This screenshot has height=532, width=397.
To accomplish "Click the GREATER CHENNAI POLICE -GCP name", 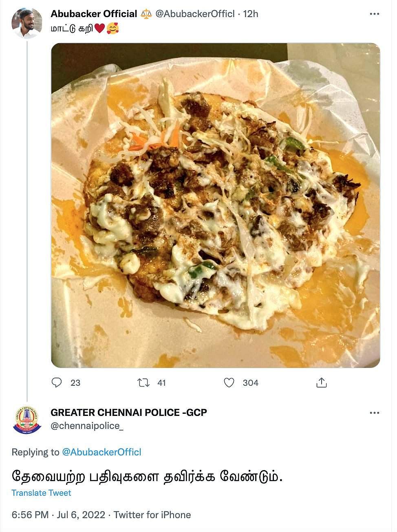I will point(129,412).
